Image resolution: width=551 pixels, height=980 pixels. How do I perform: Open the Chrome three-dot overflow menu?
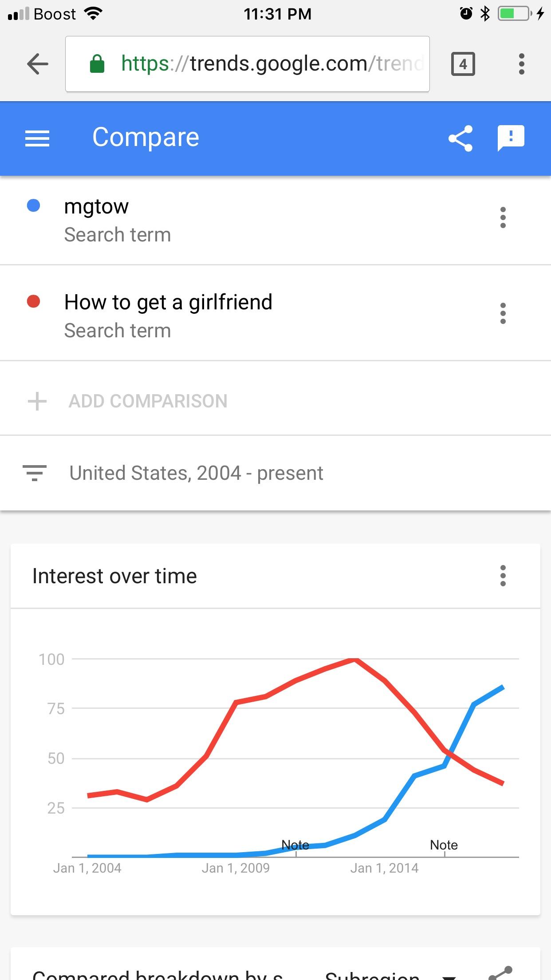point(522,64)
